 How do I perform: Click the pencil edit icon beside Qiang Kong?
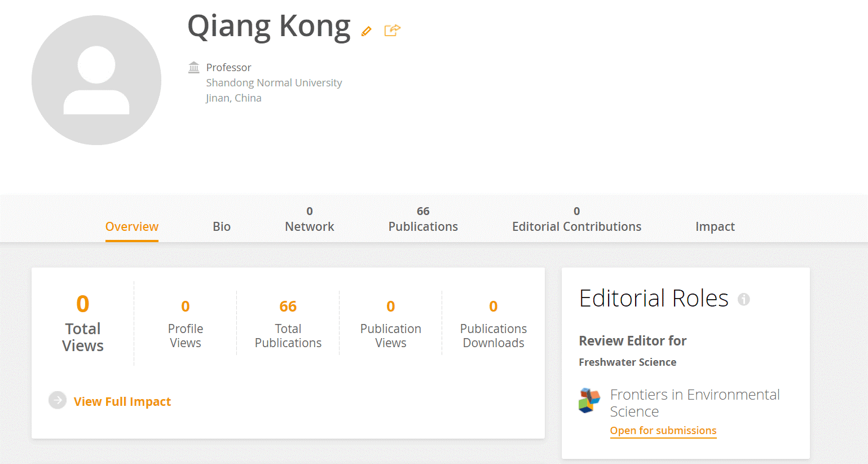click(367, 31)
